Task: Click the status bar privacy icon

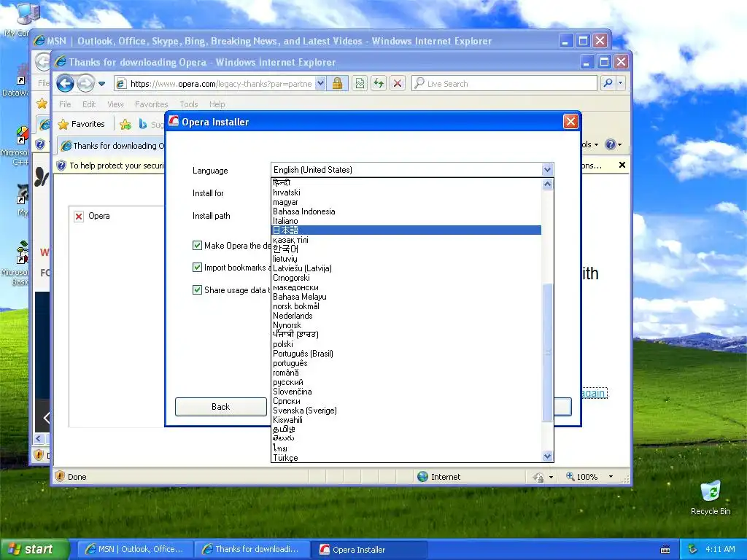Action: 538,477
